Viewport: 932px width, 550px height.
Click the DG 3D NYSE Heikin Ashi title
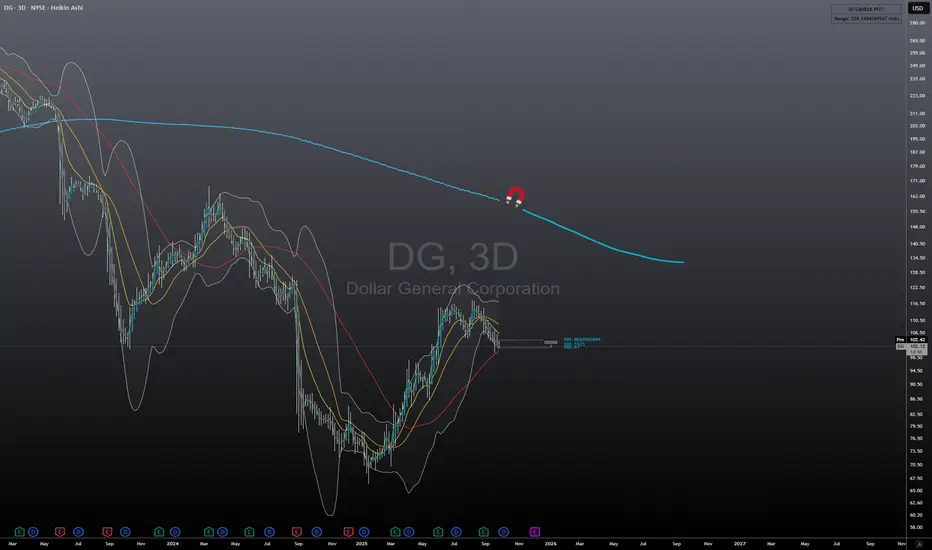coord(43,8)
